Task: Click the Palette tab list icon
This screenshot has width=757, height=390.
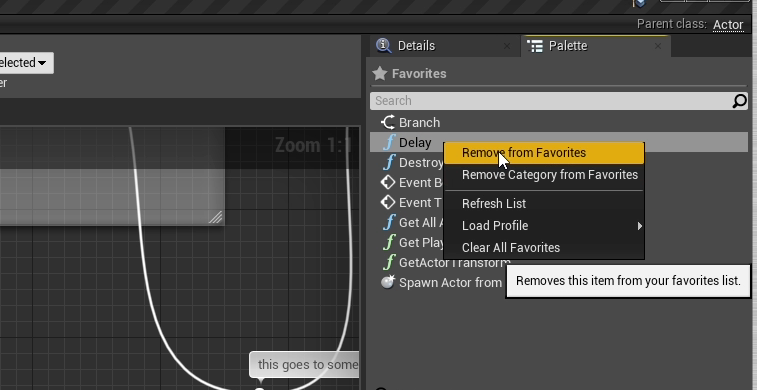Action: pos(535,46)
